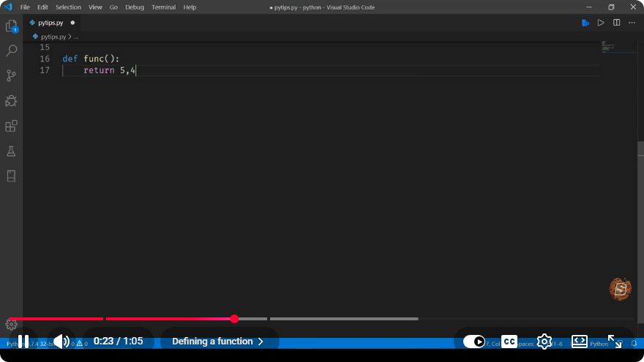Mute the video volume
The width and height of the screenshot is (644, 362).
pos(61,342)
